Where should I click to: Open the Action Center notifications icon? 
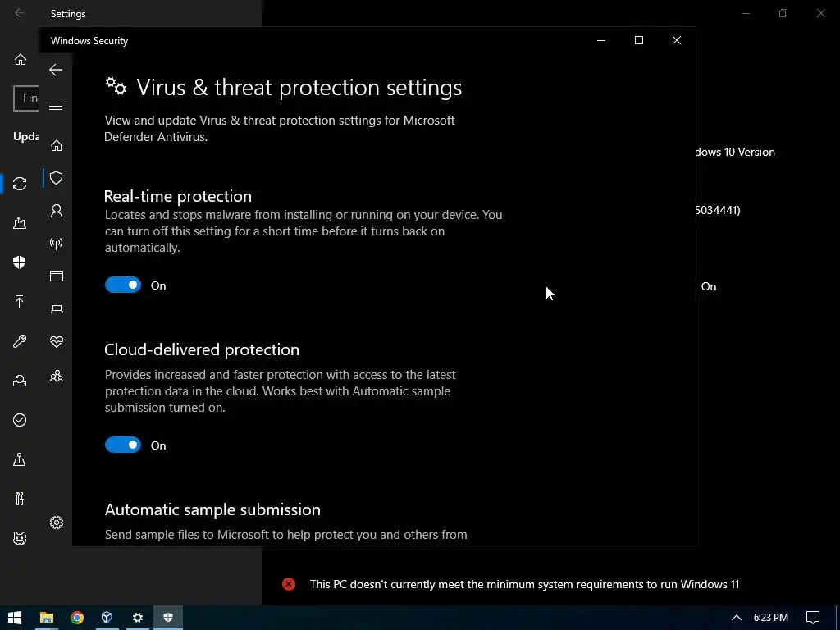click(x=813, y=618)
